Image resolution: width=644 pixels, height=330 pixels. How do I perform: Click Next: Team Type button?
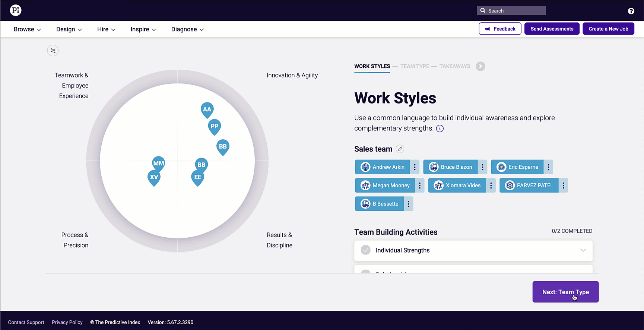click(565, 292)
